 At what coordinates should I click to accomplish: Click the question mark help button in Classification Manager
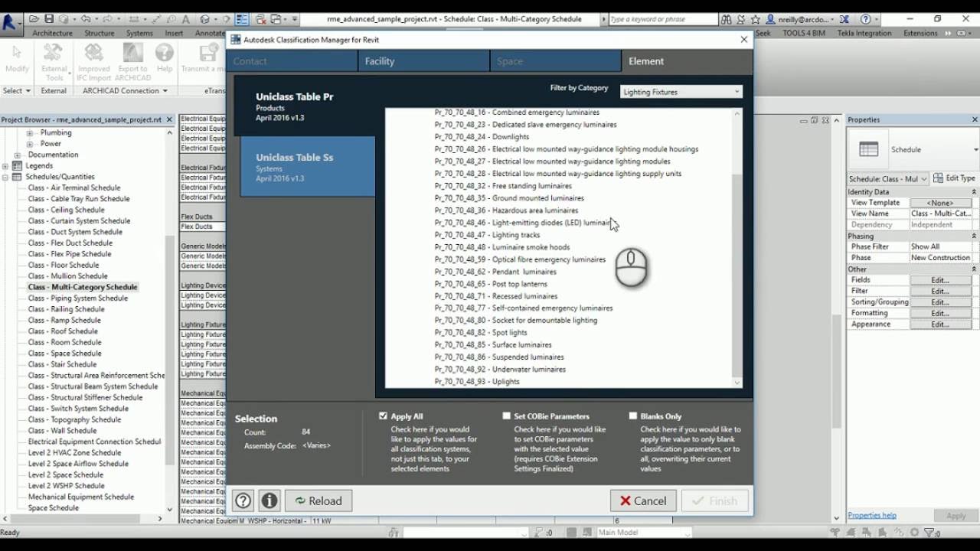pyautogui.click(x=243, y=500)
